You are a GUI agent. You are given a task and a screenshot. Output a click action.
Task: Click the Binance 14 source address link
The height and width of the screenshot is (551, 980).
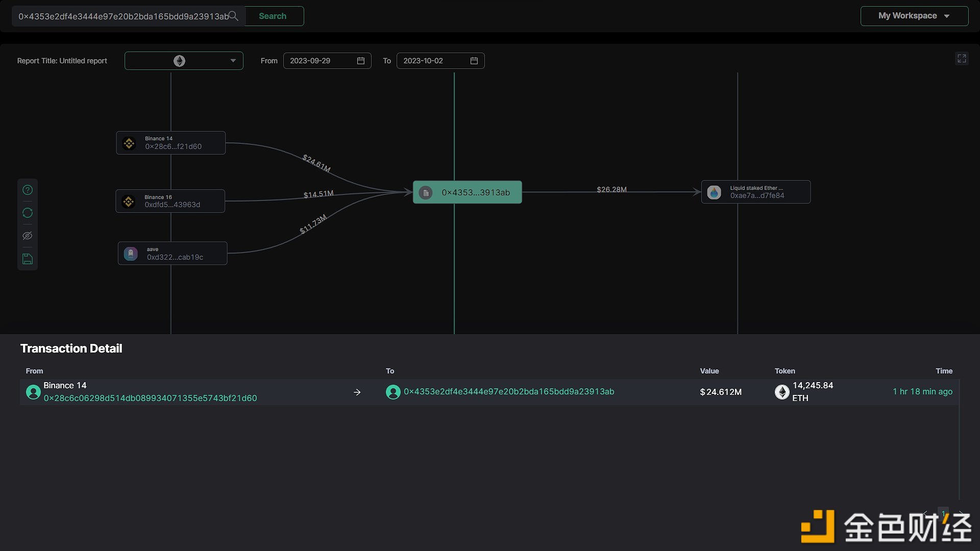(x=150, y=397)
